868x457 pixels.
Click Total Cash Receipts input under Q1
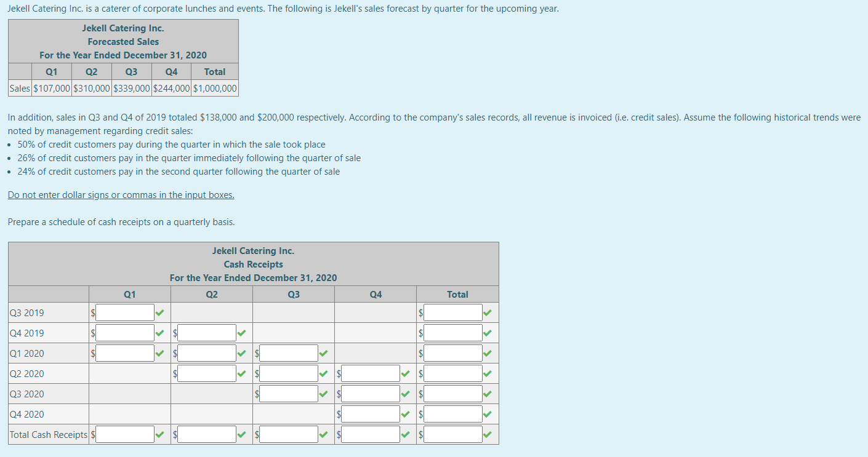(x=125, y=434)
